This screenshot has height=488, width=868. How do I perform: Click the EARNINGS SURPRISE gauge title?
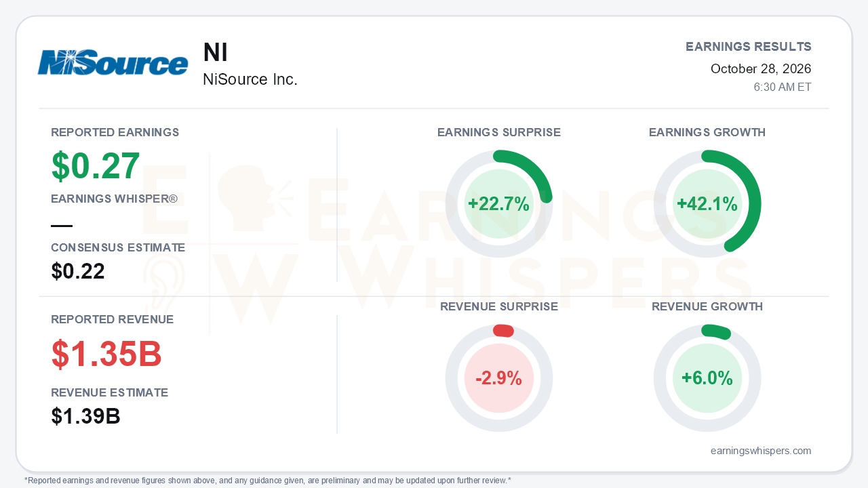coord(499,132)
